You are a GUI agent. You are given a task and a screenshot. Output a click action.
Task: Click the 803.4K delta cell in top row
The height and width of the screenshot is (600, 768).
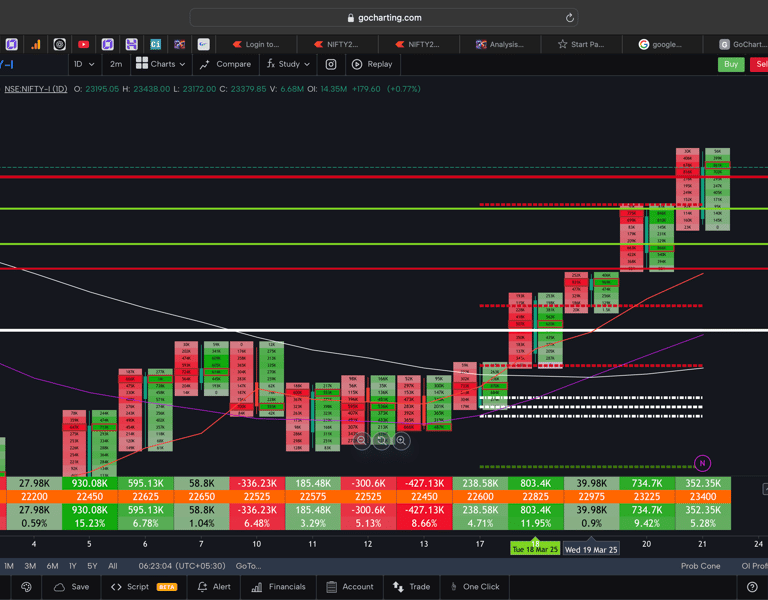click(535, 483)
